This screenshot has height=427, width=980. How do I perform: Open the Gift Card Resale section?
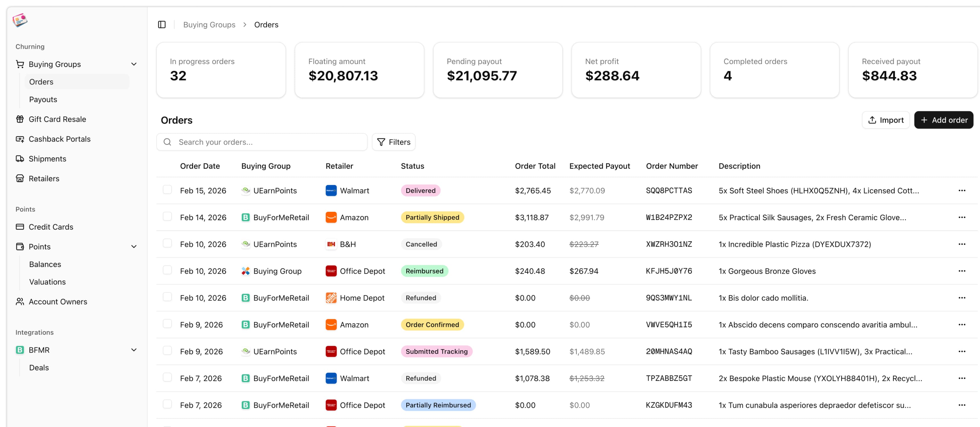coord(58,119)
